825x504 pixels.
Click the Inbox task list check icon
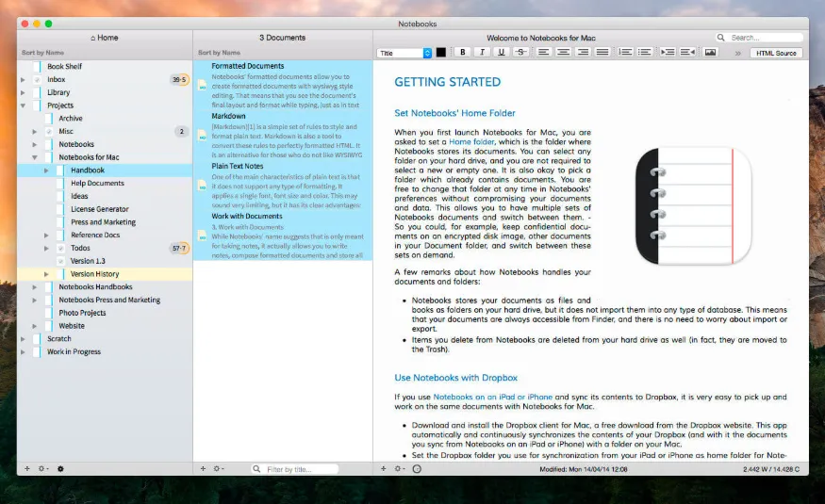click(37, 79)
